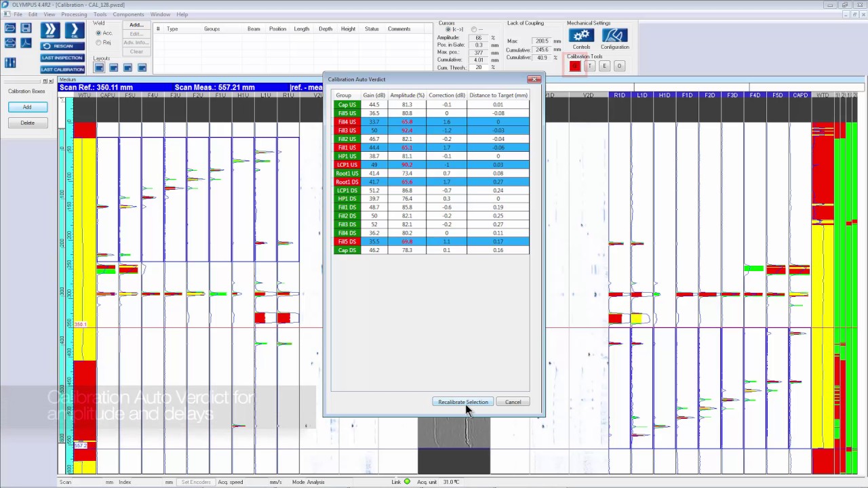The width and height of the screenshot is (868, 488).
Task: Select the Acc. weld radio button
Action: click(x=98, y=33)
